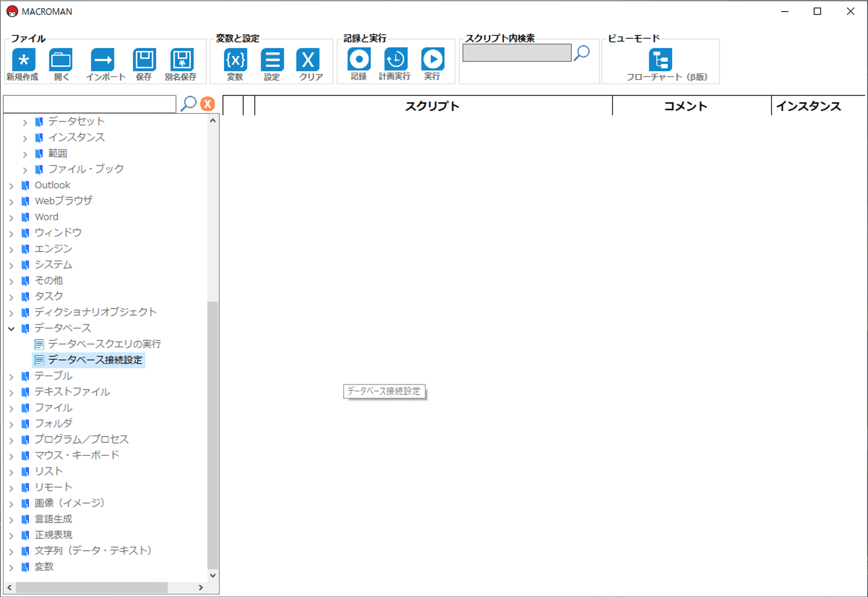Click 別名保存 save-as icon

[x=182, y=60]
